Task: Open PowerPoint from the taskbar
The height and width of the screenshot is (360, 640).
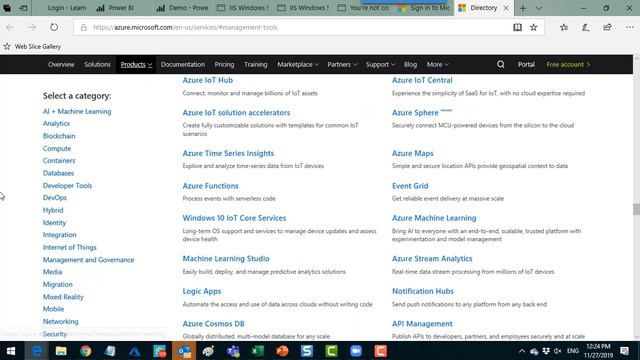Action: coord(282,351)
